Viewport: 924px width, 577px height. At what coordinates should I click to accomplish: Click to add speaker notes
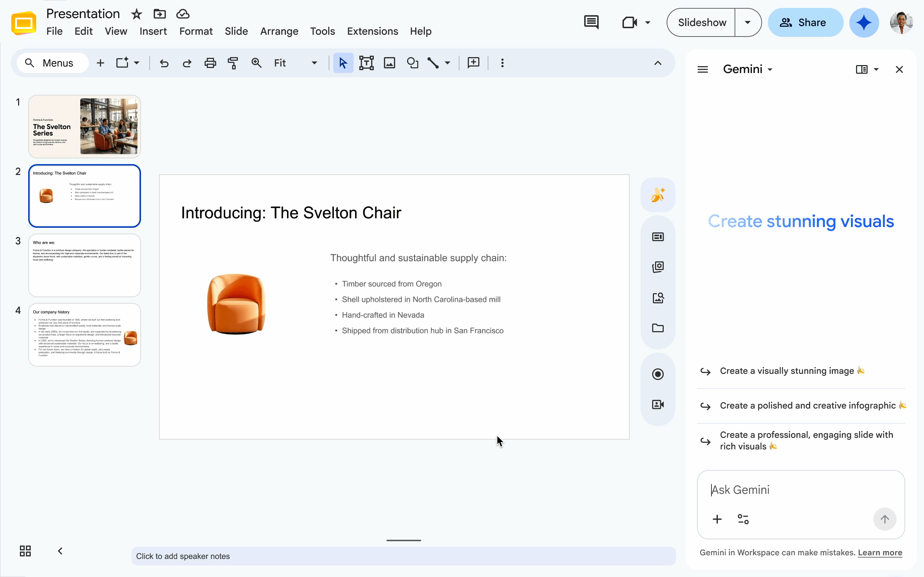click(404, 556)
